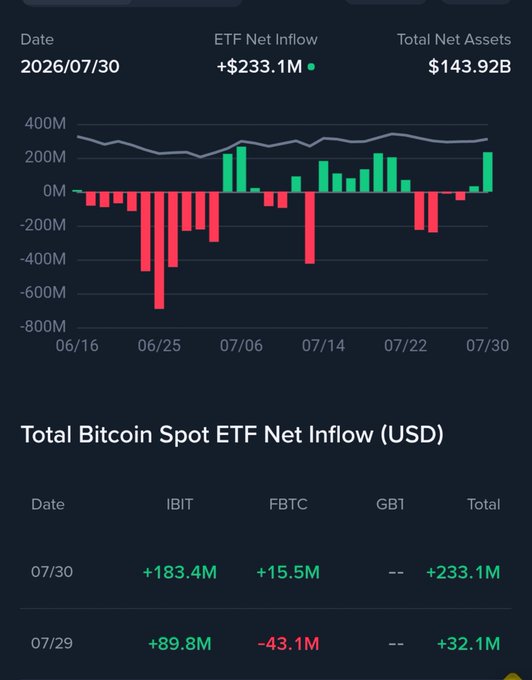
Task: Click the $143.92B Total Net Assets value
Action: [470, 67]
